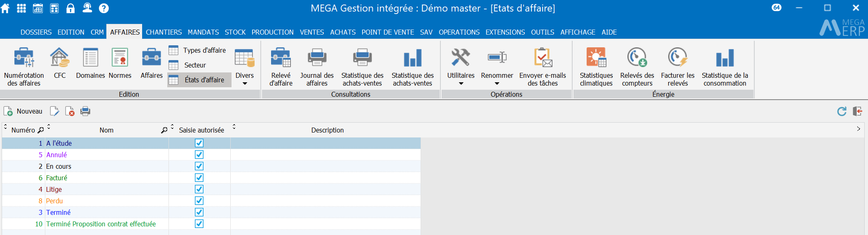The height and width of the screenshot is (235, 868).
Task: Search in the Nom column
Action: (164, 130)
